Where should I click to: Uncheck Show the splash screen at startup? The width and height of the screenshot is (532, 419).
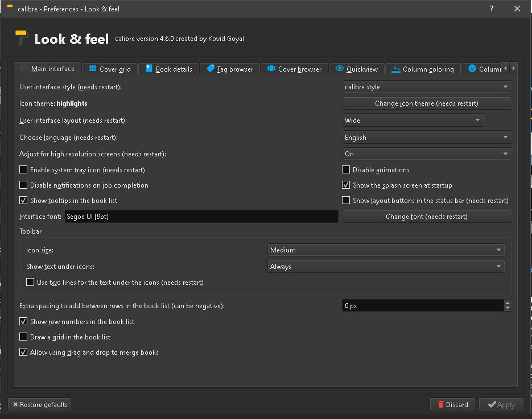pos(346,185)
